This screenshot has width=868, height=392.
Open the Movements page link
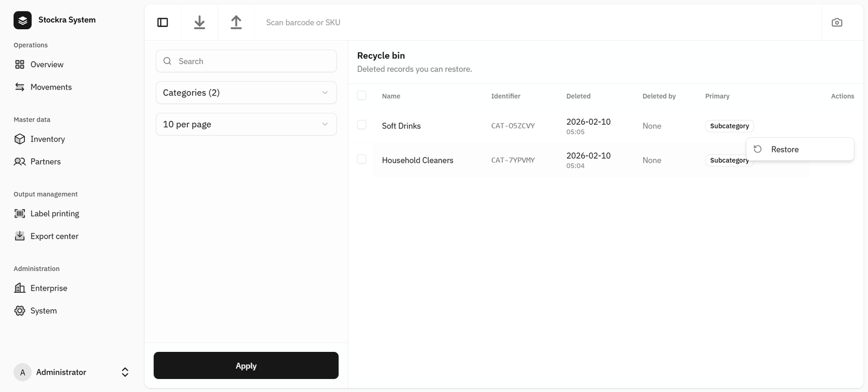click(50, 87)
